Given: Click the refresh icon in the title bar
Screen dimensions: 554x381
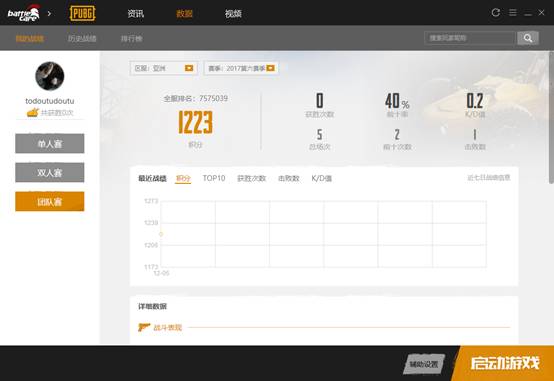Looking at the screenshot, I should point(496,13).
